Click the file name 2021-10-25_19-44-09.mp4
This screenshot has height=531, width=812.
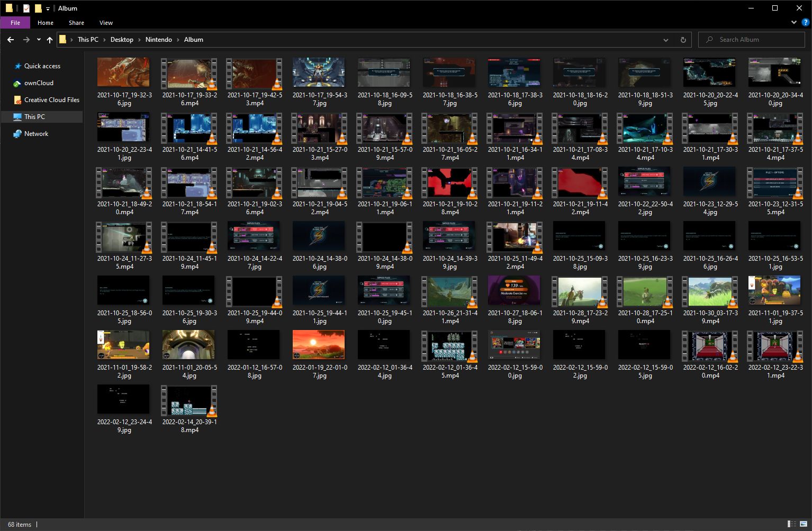click(x=255, y=317)
